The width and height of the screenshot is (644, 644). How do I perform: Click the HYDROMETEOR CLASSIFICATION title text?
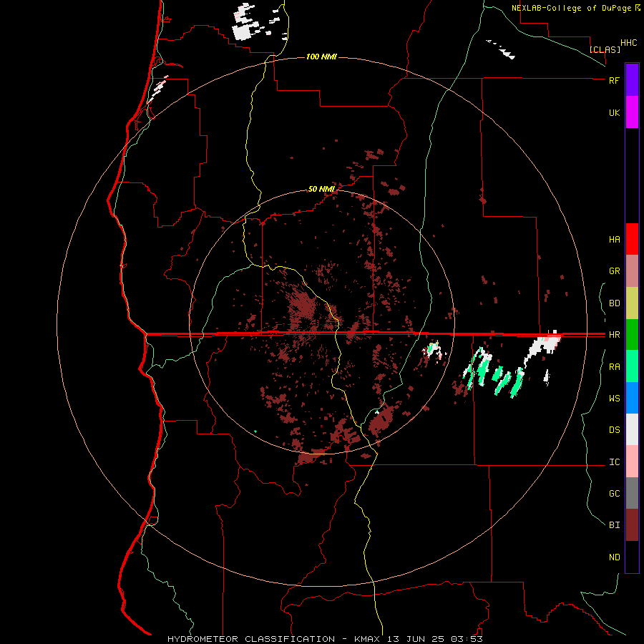tap(251, 639)
